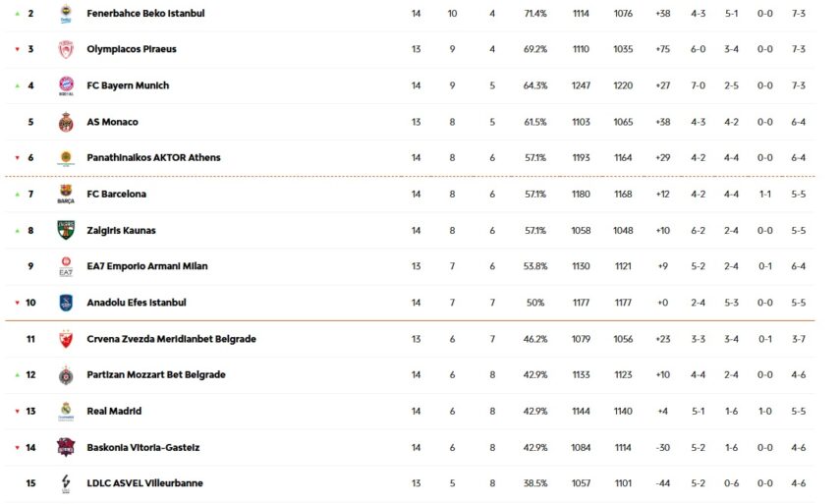Click the Anadolu Efes Istanbul logo

pyautogui.click(x=66, y=303)
